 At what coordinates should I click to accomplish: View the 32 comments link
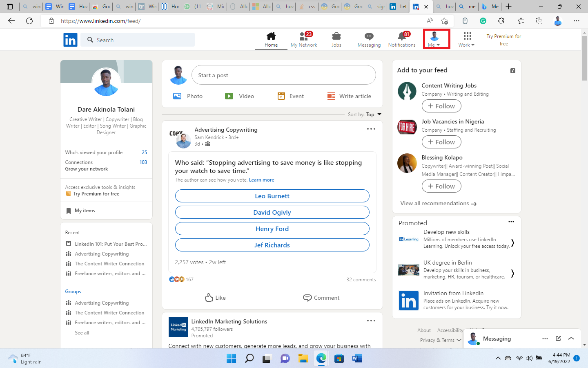361,280
